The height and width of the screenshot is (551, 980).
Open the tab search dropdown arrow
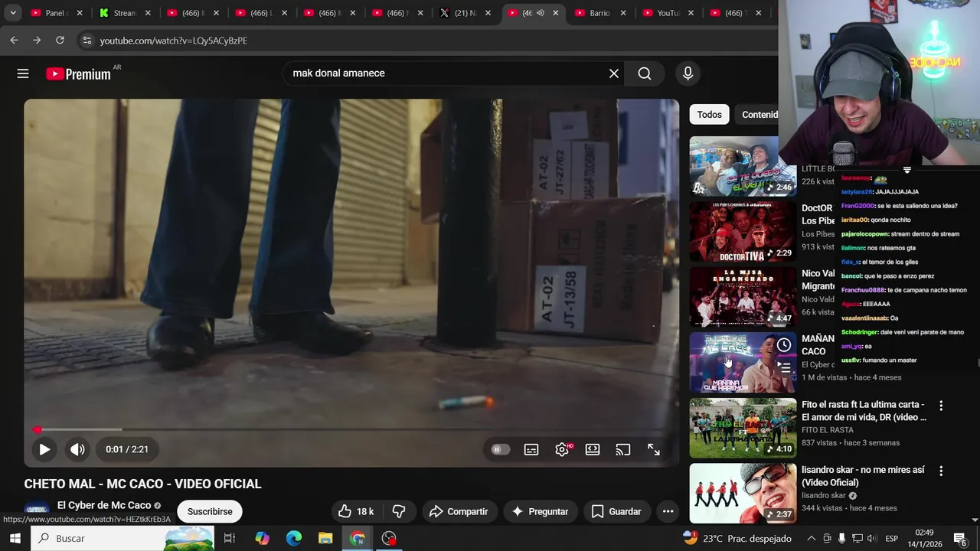[x=12, y=13]
